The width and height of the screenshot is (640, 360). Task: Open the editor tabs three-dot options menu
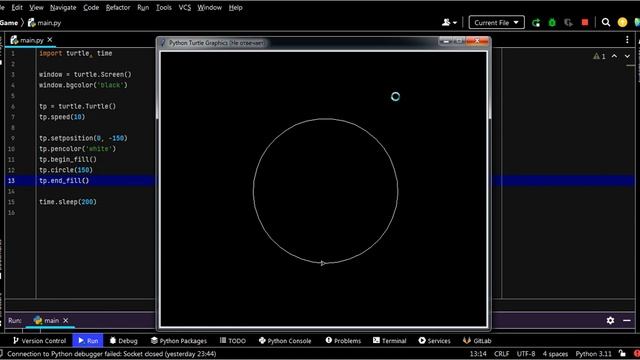(x=627, y=40)
